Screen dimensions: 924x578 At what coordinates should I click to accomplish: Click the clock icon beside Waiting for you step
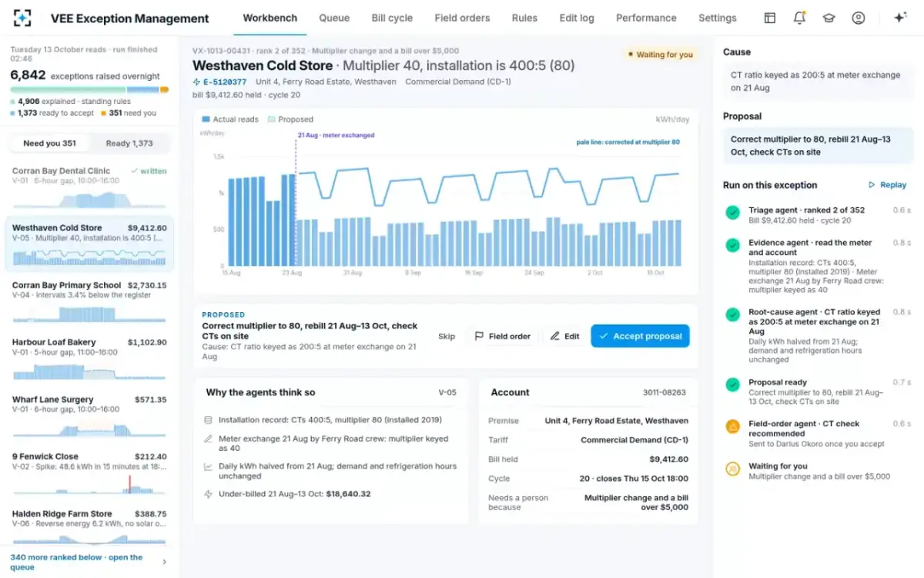733,468
